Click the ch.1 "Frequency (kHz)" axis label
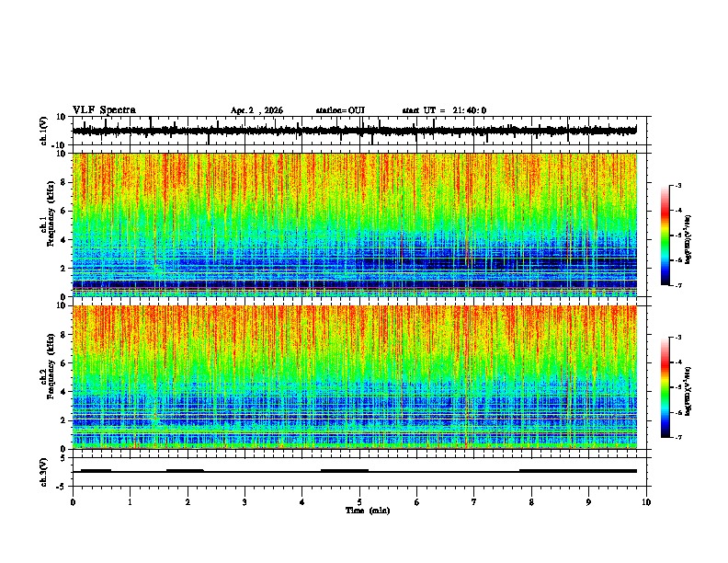This screenshot has width=728, height=563. pyautogui.click(x=51, y=214)
